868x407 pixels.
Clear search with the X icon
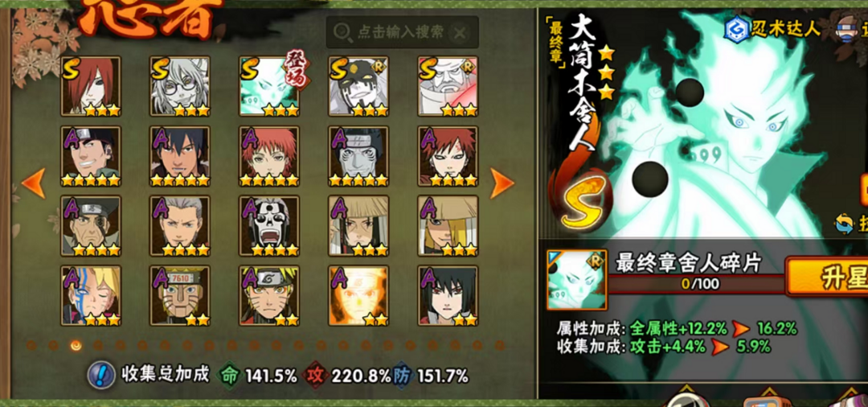[460, 33]
